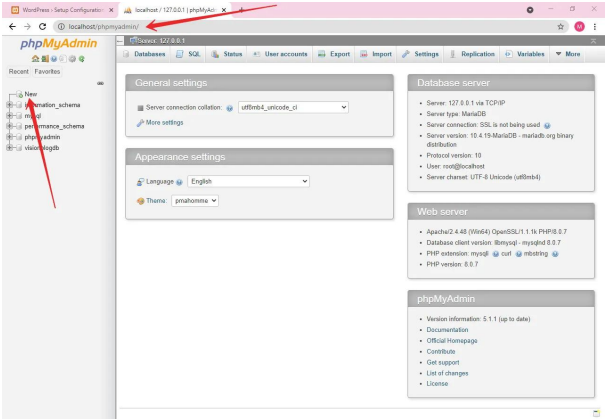Open the Variables tab
This screenshot has height=419, width=607.
point(525,54)
